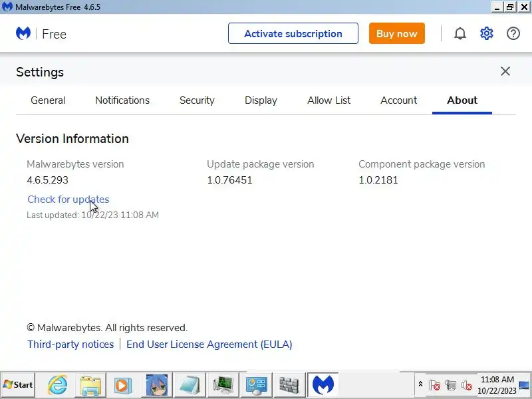Open the notifications bell icon
532x399 pixels.
460,34
